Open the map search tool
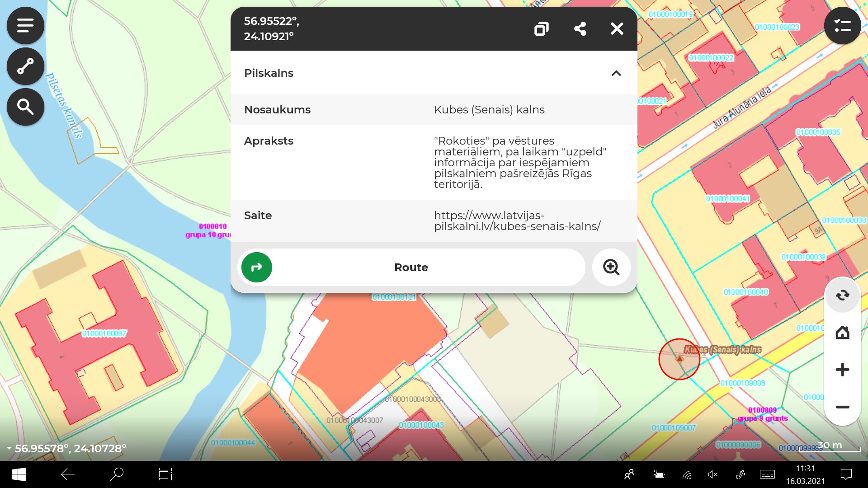The height and width of the screenshot is (488, 868). click(x=25, y=107)
